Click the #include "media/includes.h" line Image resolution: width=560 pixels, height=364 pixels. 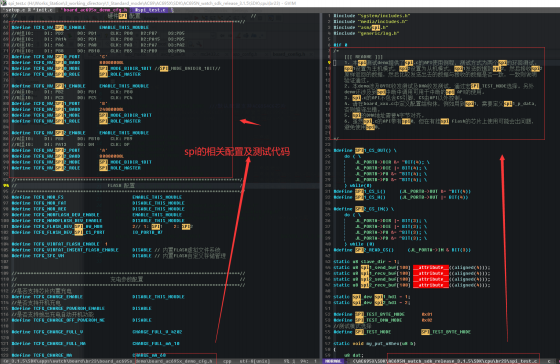[370, 21]
